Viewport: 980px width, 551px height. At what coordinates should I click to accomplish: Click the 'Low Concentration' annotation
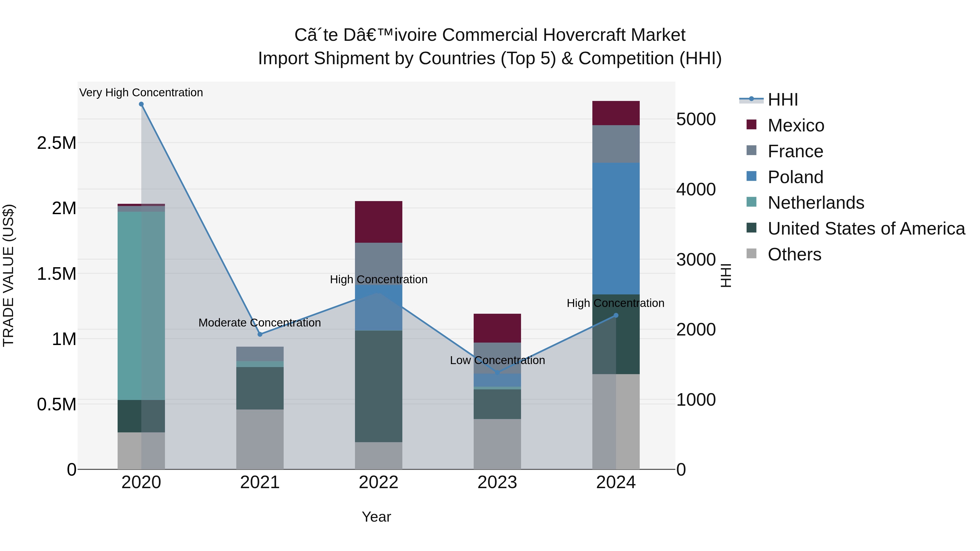pos(497,360)
